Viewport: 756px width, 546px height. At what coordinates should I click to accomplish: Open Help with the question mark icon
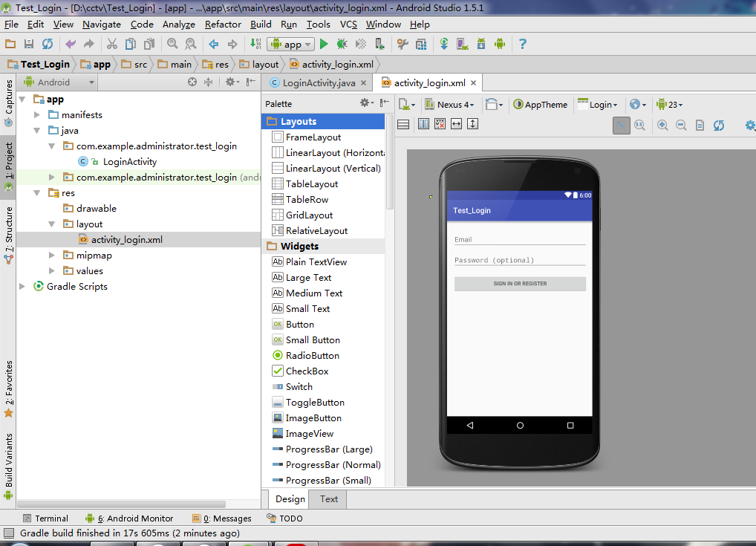[x=522, y=45]
